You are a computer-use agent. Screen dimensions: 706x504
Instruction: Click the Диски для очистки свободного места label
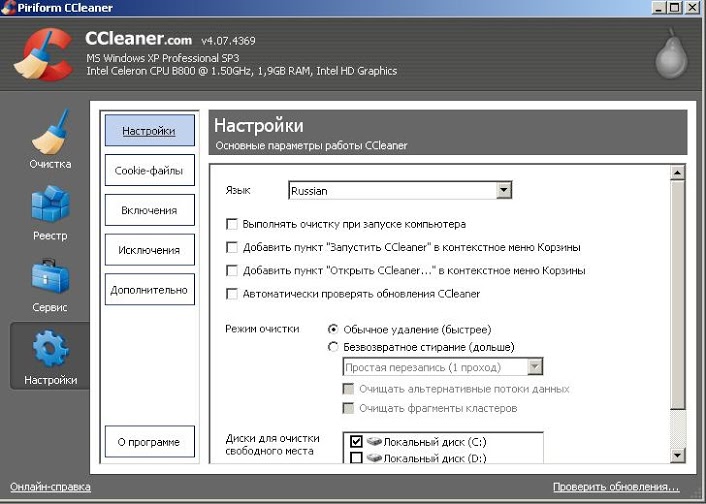[x=272, y=445]
